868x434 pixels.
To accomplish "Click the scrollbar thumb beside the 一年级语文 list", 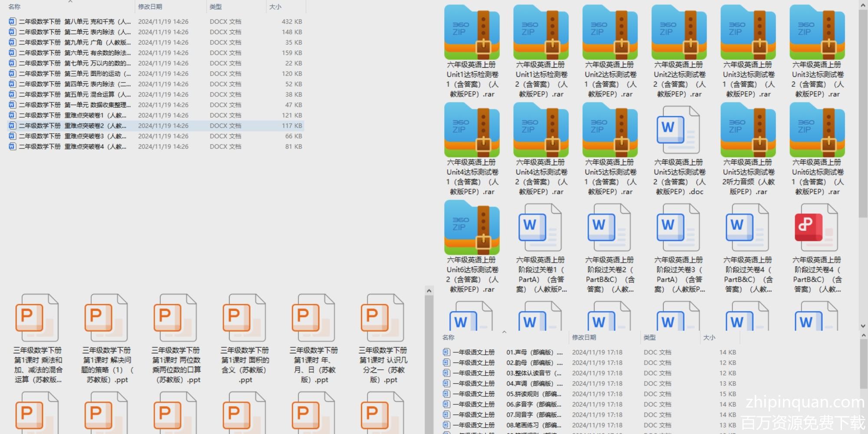I will coord(863,364).
